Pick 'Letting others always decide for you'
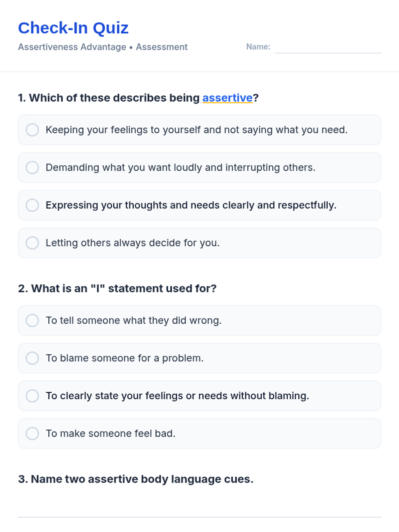 (32, 243)
